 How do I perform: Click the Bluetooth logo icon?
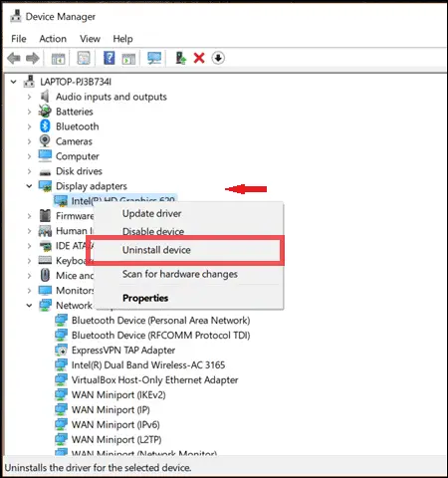pyautogui.click(x=45, y=126)
